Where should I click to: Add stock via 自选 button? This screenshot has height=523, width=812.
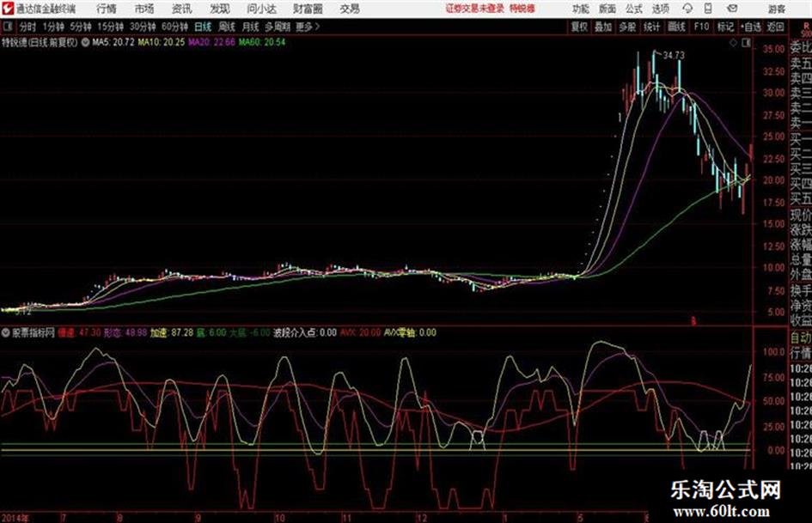pos(750,27)
